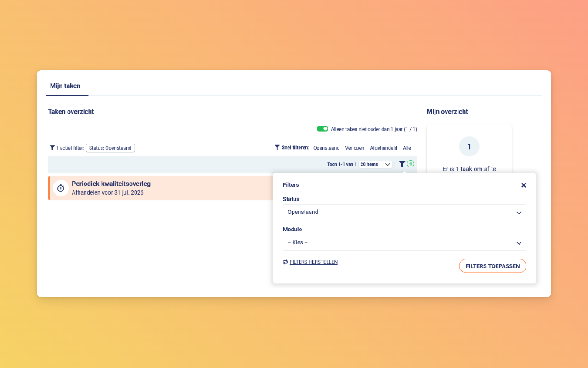Quick filter tasks by Openstaand
The height and width of the screenshot is (368, 588).
click(x=327, y=148)
